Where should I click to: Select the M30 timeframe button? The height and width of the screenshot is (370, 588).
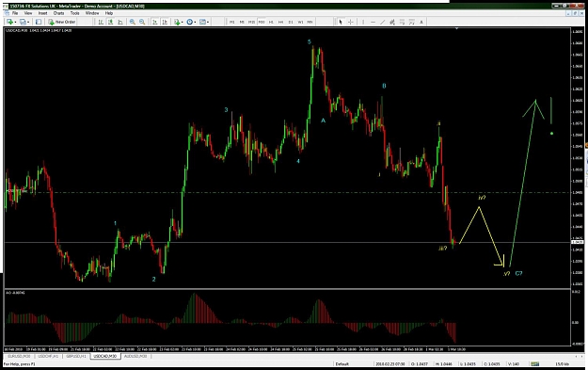click(262, 23)
